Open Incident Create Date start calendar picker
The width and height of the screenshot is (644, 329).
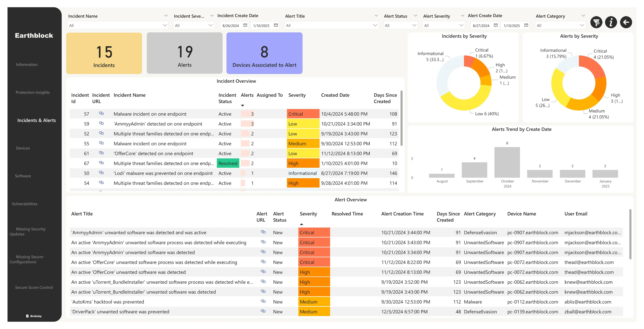click(x=245, y=25)
